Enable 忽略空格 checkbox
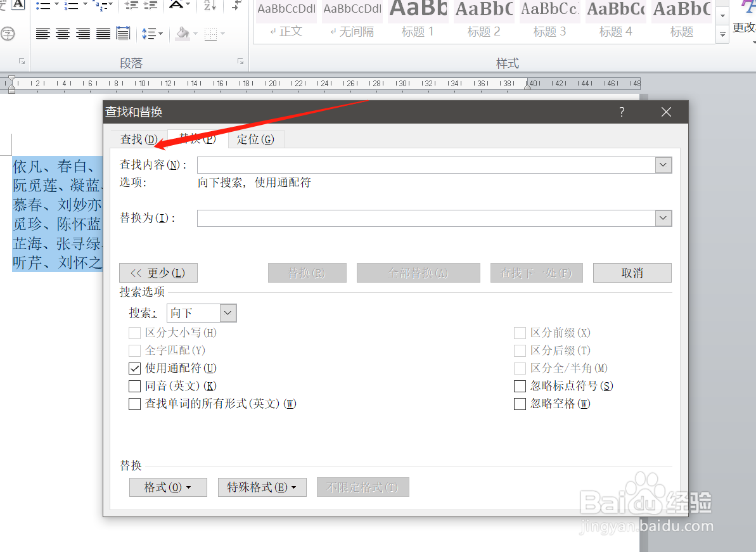The height and width of the screenshot is (552, 756). coord(520,404)
